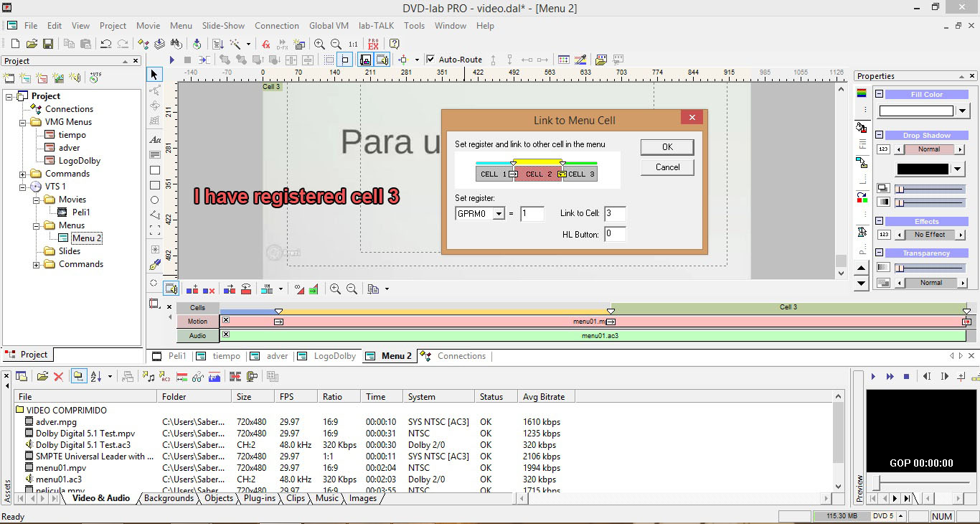Click the play simulation button in menu toolbar
Image resolution: width=980 pixels, height=524 pixels.
(x=171, y=60)
